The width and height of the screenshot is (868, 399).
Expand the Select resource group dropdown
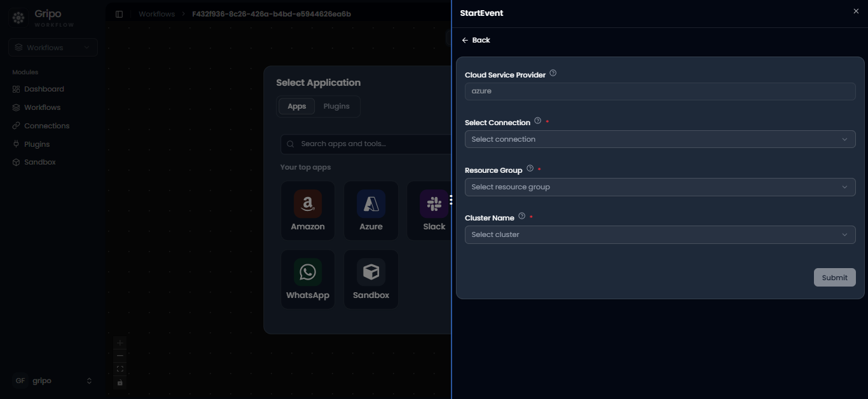pyautogui.click(x=660, y=187)
